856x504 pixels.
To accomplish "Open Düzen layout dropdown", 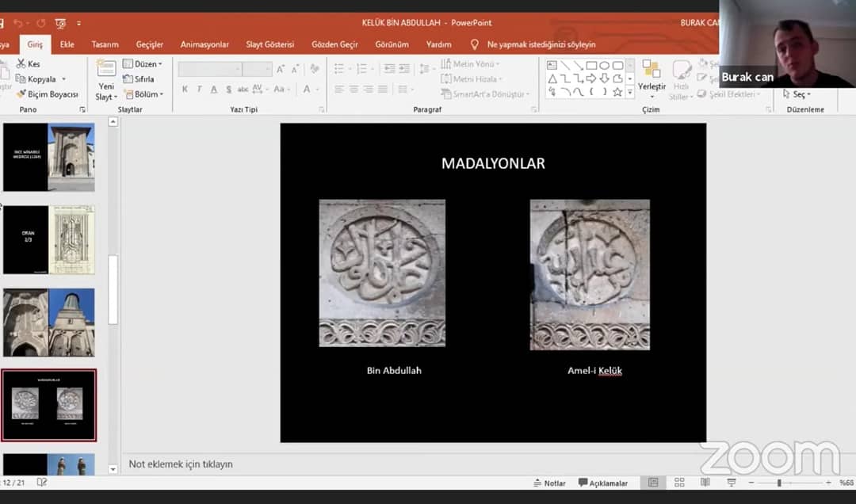I will [x=143, y=64].
